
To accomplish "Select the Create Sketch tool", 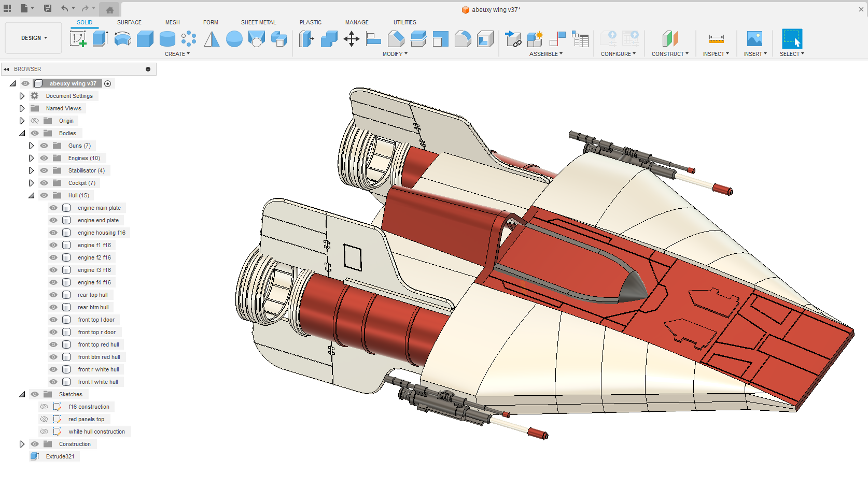I will tap(78, 39).
